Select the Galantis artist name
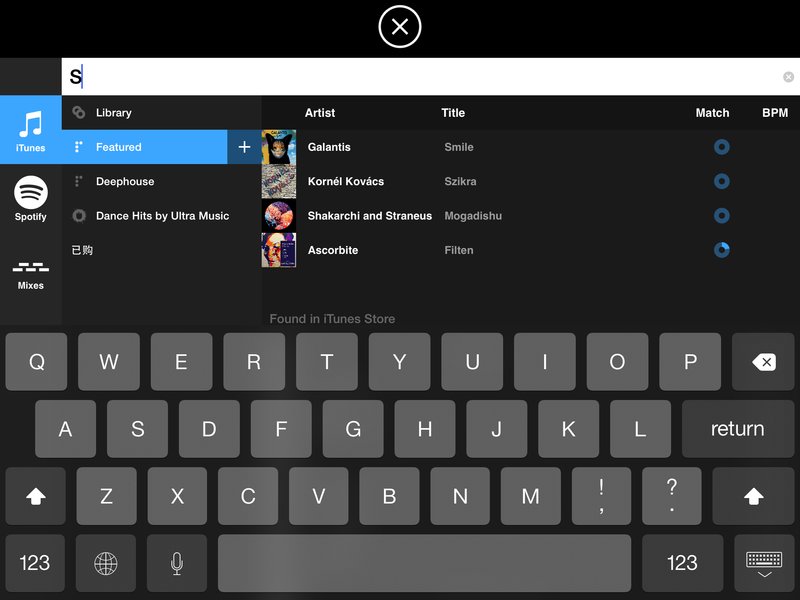Image resolution: width=800 pixels, height=600 pixels. [x=329, y=147]
